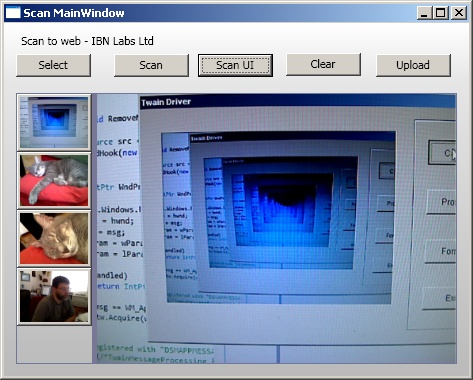Upload the scans using Upload button
The image size is (473, 380).
(413, 65)
